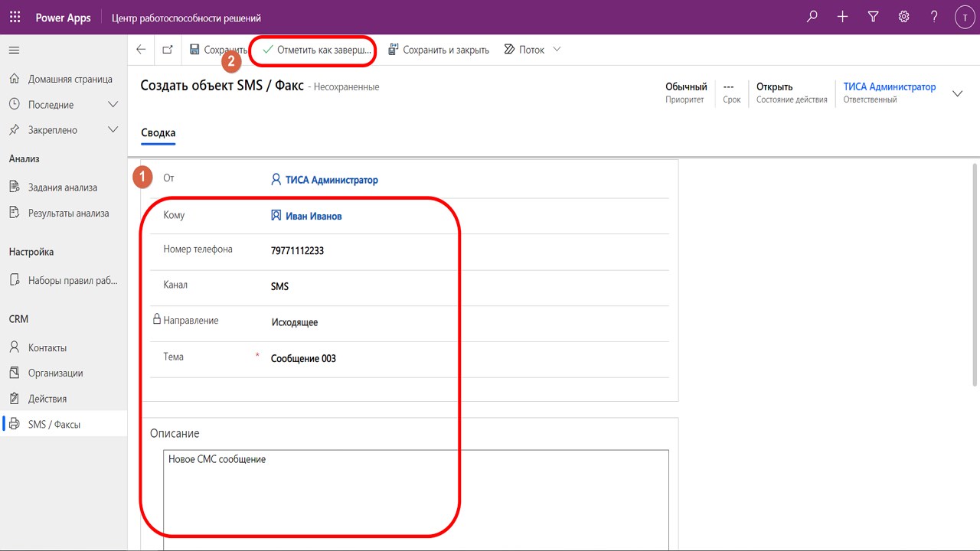The height and width of the screenshot is (551, 980).
Task: Open Наборы правил раб... menu item
Action: point(73,280)
